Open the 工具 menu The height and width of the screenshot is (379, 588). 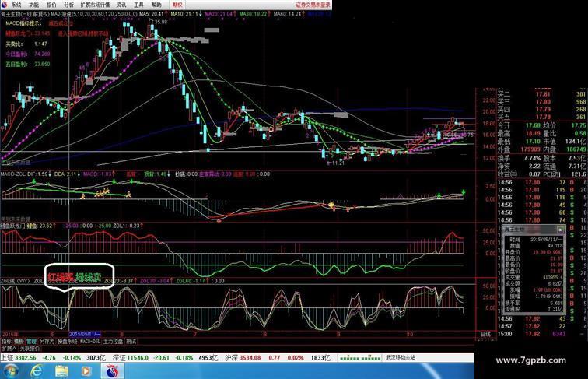[x=138, y=5]
